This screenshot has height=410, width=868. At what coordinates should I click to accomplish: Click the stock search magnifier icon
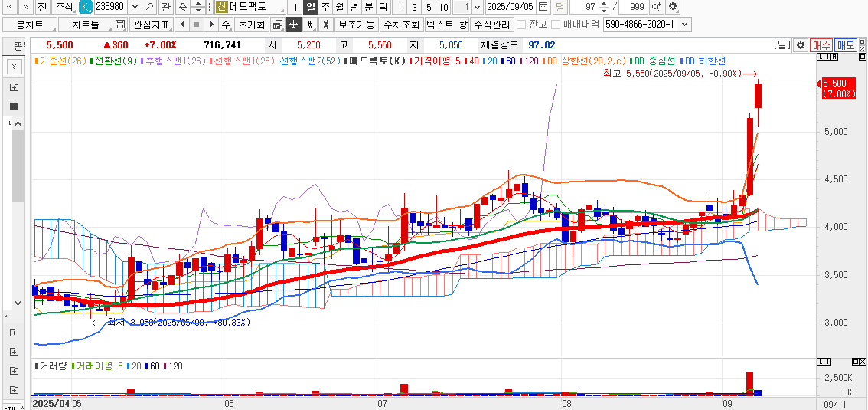click(x=149, y=7)
